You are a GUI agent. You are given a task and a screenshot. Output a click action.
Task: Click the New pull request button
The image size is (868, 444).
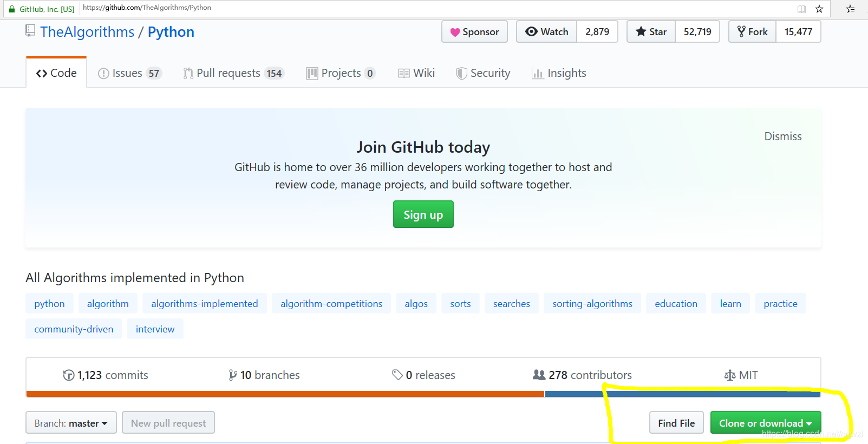click(168, 423)
